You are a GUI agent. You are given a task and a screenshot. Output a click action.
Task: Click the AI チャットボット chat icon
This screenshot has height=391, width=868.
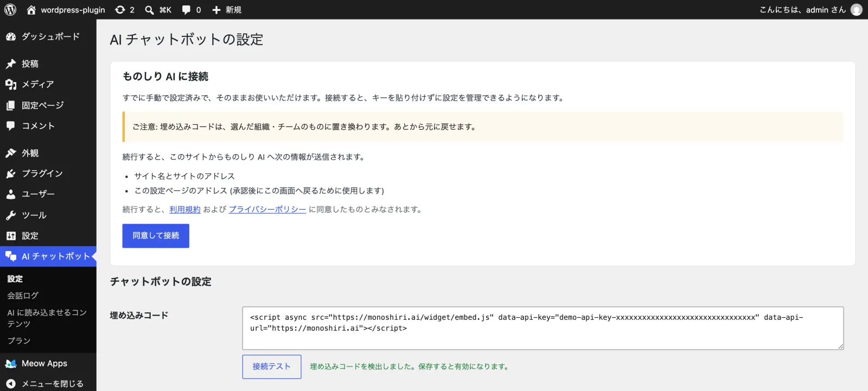click(11, 256)
